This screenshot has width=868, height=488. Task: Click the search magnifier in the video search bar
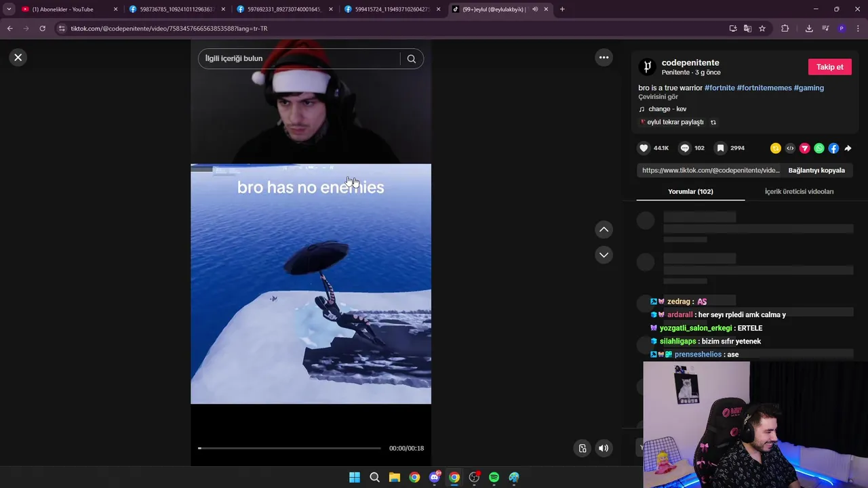[x=411, y=59]
